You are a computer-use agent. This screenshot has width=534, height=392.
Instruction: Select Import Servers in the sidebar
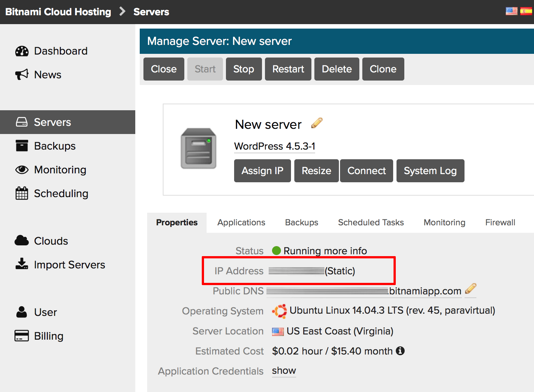click(x=68, y=265)
